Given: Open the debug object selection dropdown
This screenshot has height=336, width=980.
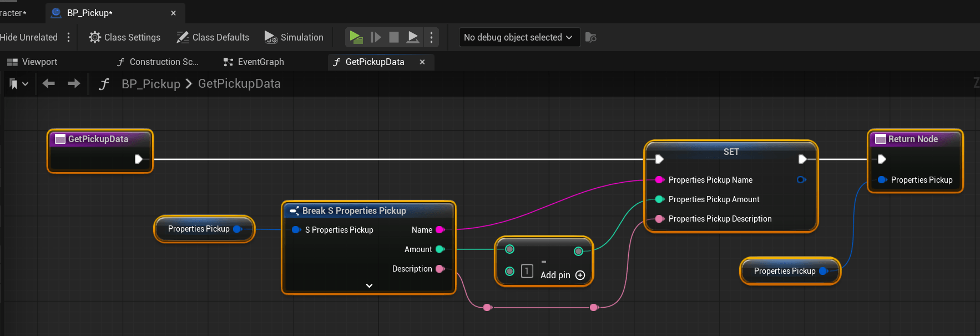Looking at the screenshot, I should [x=519, y=37].
